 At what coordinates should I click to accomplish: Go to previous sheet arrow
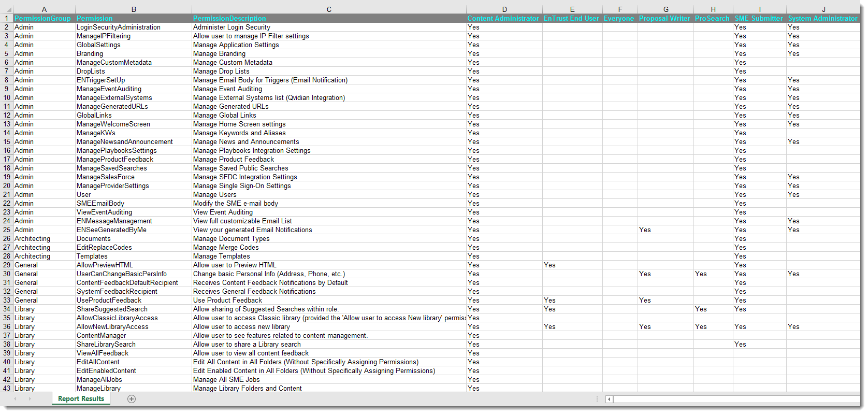click(16, 399)
